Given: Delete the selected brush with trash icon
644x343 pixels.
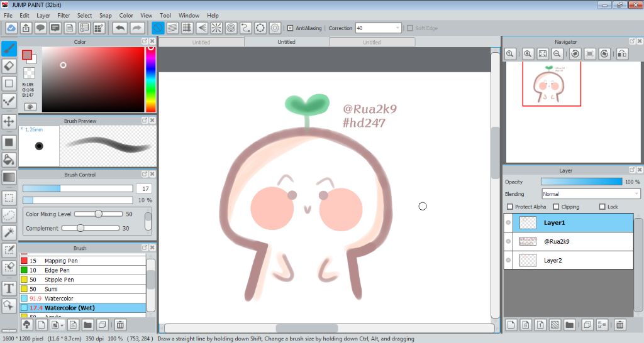Looking at the screenshot, I should pos(120,325).
